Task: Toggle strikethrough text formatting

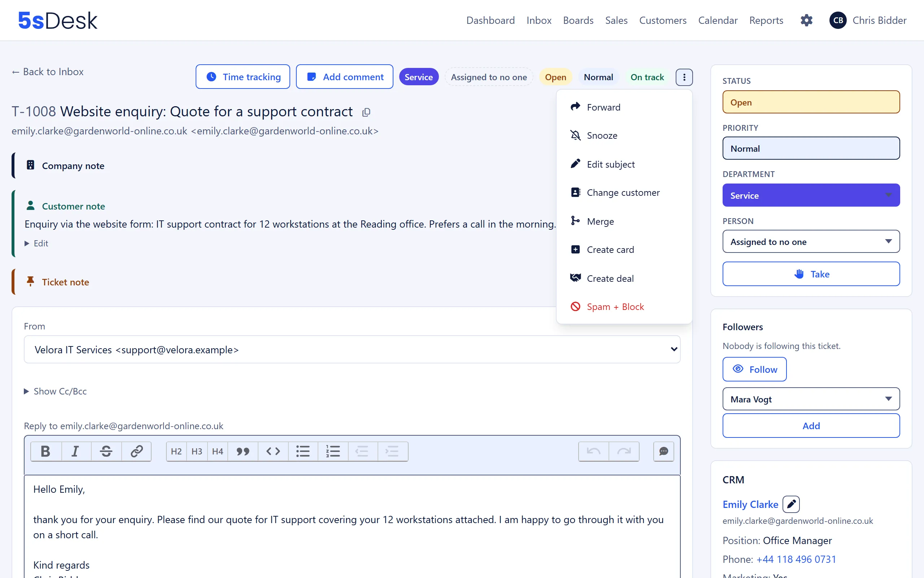Action: point(106,452)
